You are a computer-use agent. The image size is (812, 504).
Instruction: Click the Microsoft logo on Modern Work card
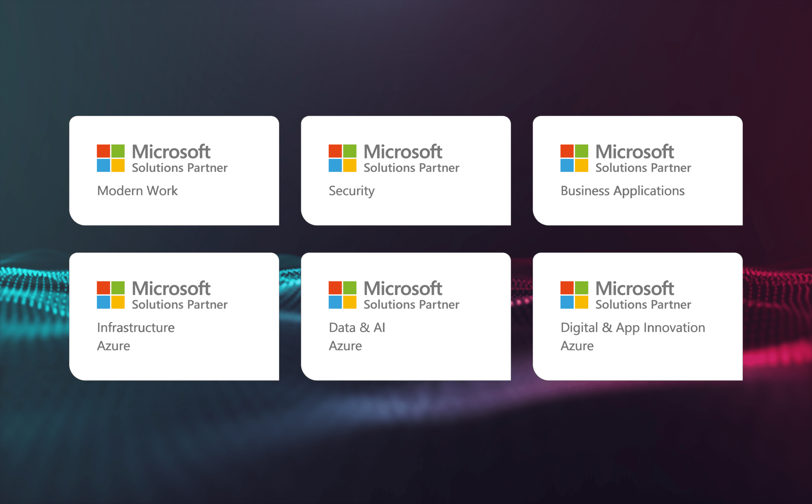111,158
